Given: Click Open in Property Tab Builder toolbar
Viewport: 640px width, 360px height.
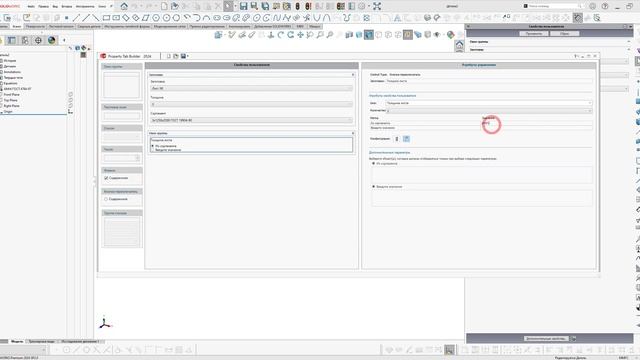Looking at the screenshot, I should (176, 56).
